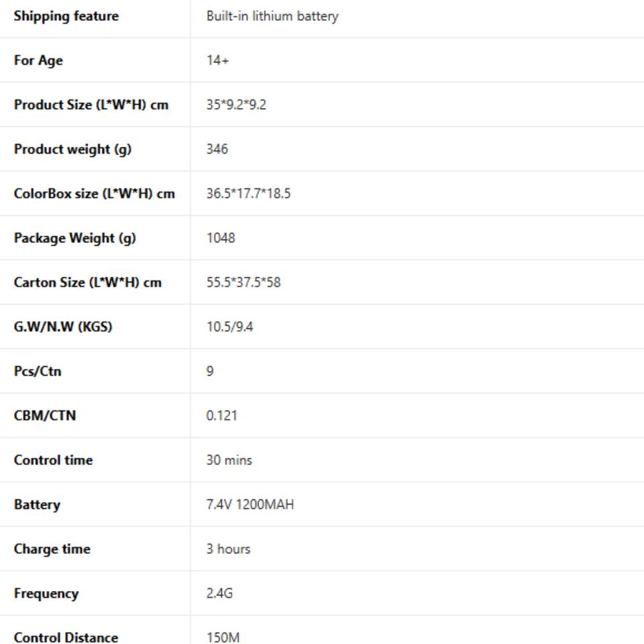This screenshot has height=644, width=644.
Task: Click the "7.4V 1200MAH" battery value
Action: coord(250,504)
